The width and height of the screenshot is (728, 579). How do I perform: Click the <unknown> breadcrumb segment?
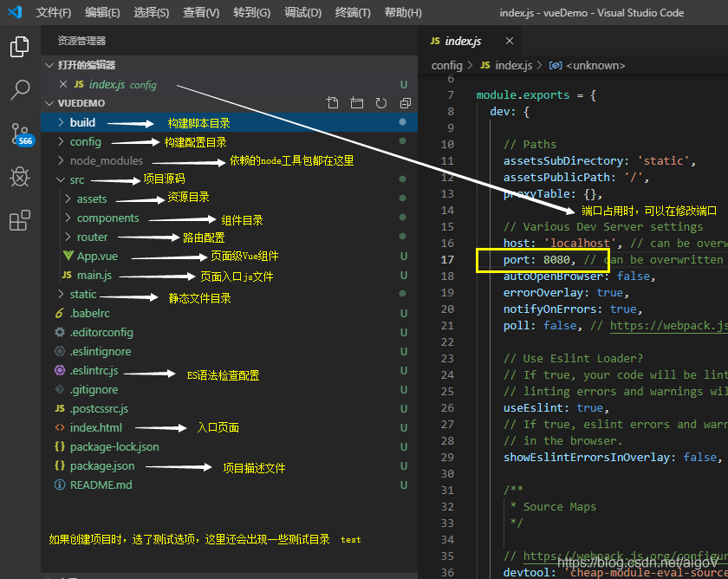(x=595, y=66)
